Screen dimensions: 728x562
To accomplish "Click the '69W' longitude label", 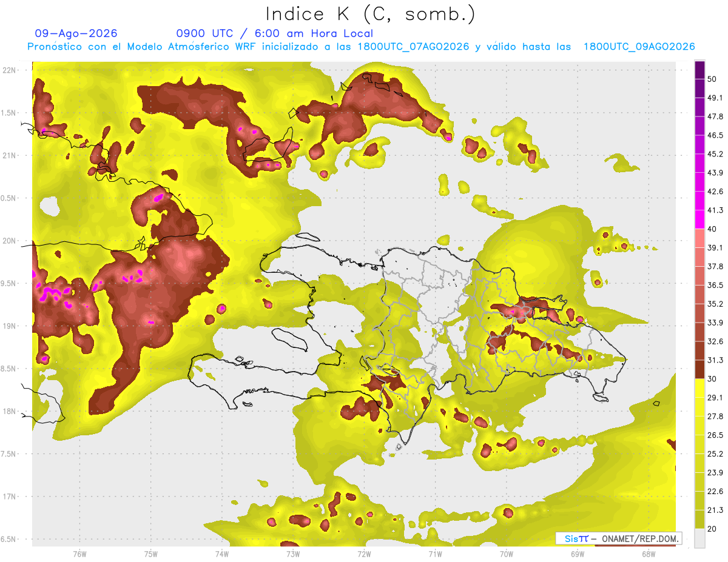I will coord(578,554).
